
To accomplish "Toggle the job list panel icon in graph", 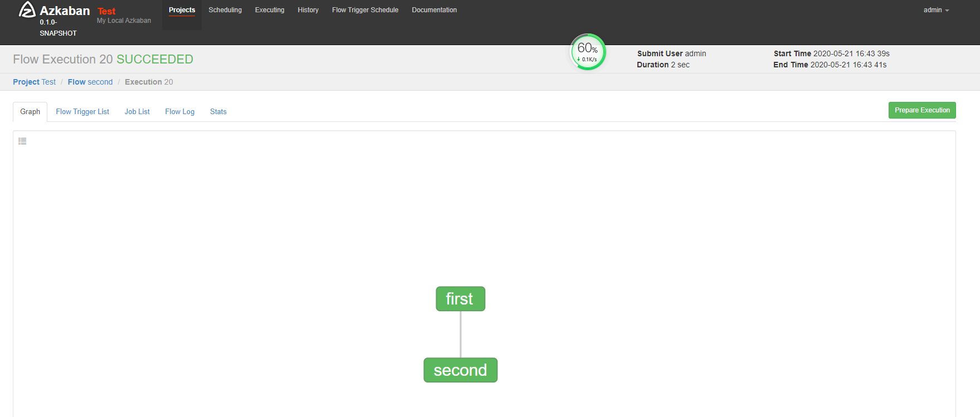I will 22,141.
